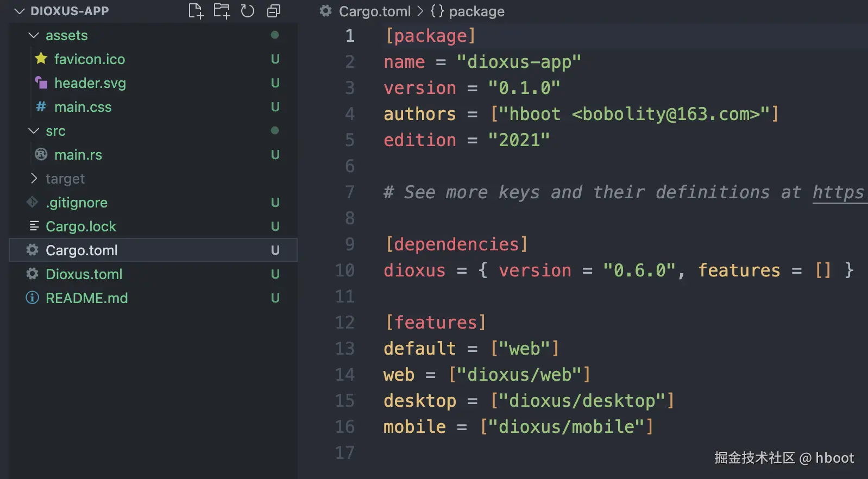Click the lines icon of Cargo.lock
This screenshot has height=479, width=868.
(34, 226)
